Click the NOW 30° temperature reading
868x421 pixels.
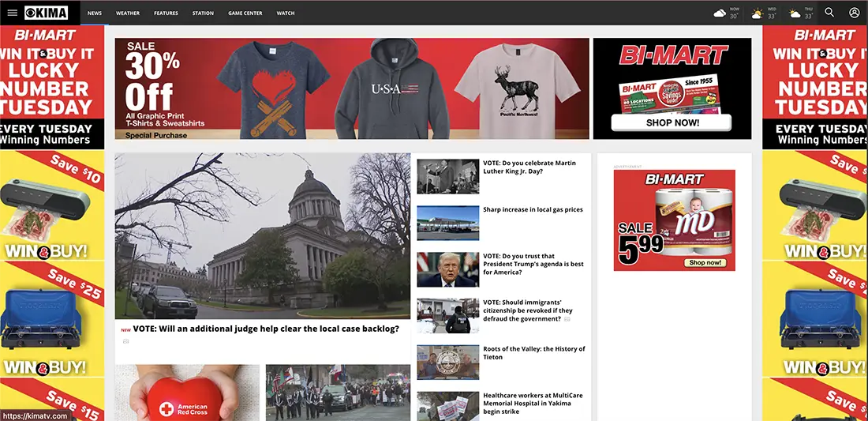tap(734, 16)
